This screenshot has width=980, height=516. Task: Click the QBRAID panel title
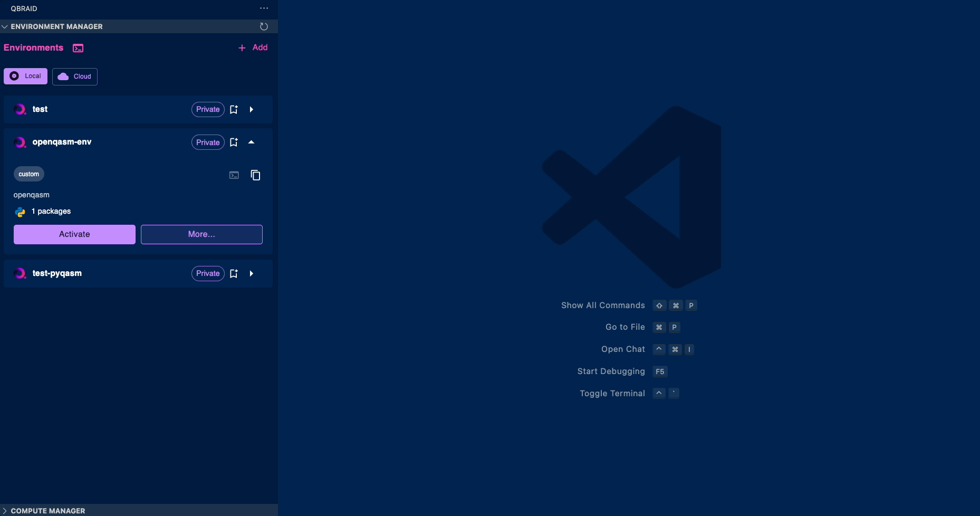(x=24, y=8)
